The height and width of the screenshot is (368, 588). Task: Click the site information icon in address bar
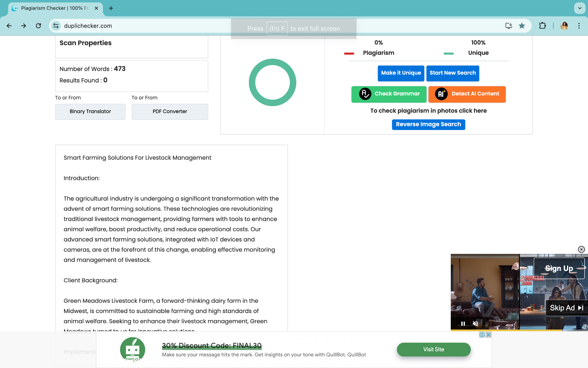point(56,26)
